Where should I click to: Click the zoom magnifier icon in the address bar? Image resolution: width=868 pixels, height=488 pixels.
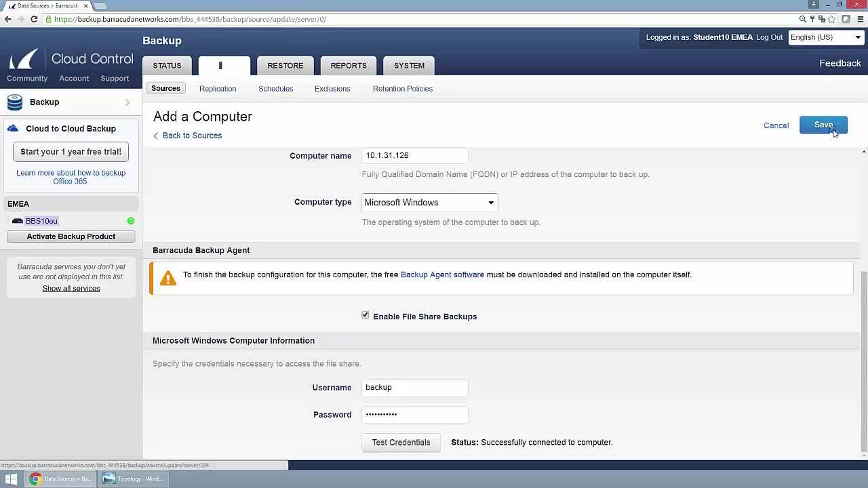pos(803,19)
